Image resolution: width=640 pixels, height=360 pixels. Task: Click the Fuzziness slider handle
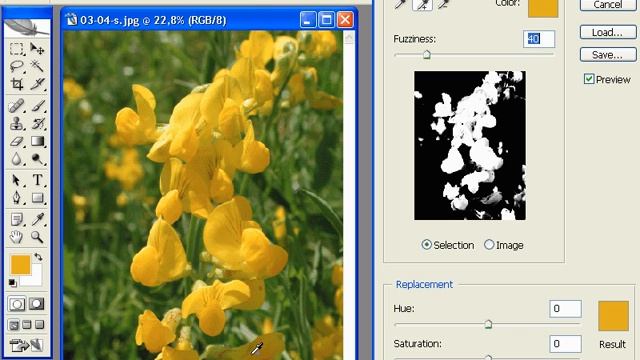coord(427,55)
